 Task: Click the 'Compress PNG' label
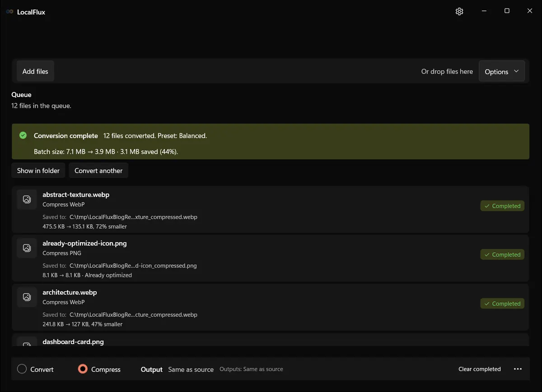coord(62,253)
